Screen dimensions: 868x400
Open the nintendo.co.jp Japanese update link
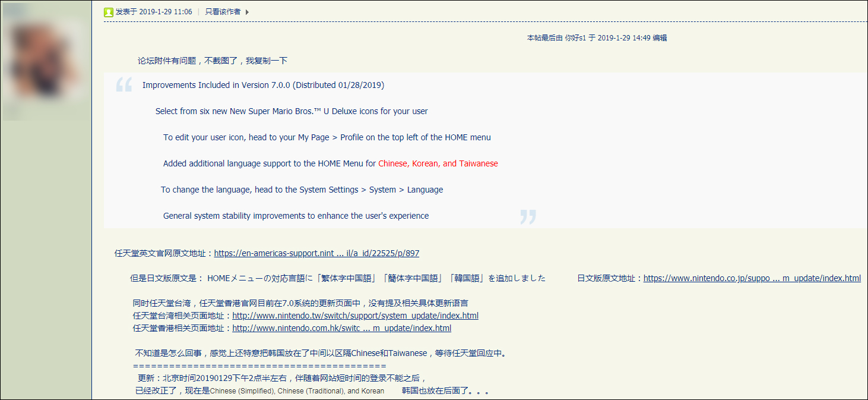[x=752, y=278]
